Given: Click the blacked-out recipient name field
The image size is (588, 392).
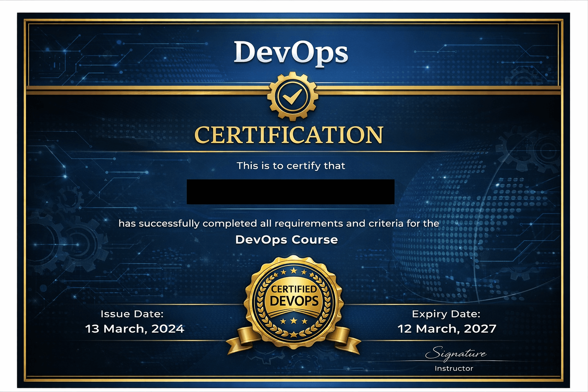Looking at the screenshot, I should pos(291,192).
